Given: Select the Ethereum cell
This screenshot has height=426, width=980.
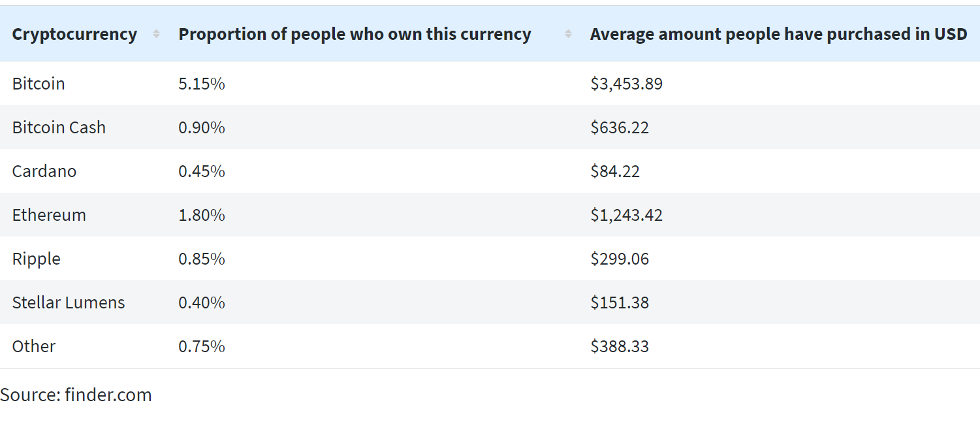Looking at the screenshot, I should (x=49, y=215).
